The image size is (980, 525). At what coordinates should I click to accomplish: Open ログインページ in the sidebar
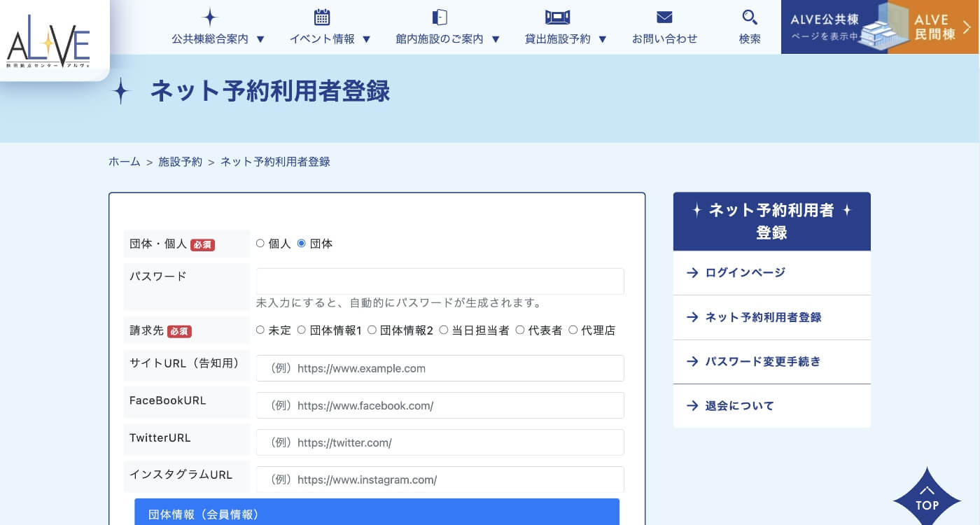(745, 272)
